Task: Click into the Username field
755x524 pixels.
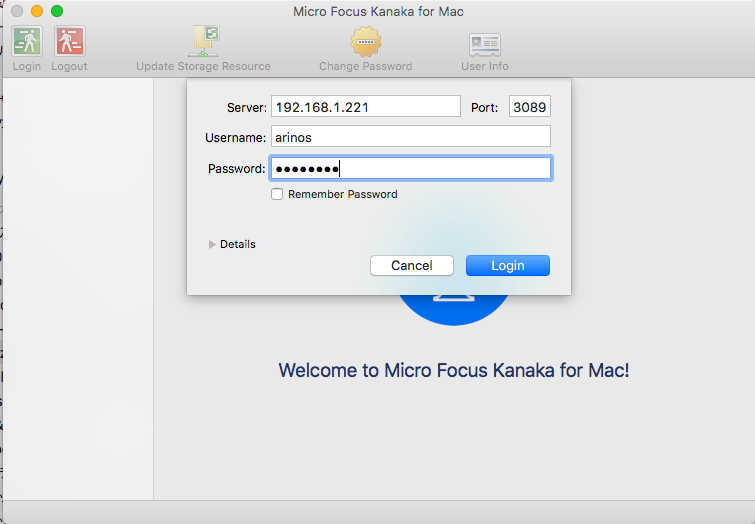Action: [x=411, y=137]
